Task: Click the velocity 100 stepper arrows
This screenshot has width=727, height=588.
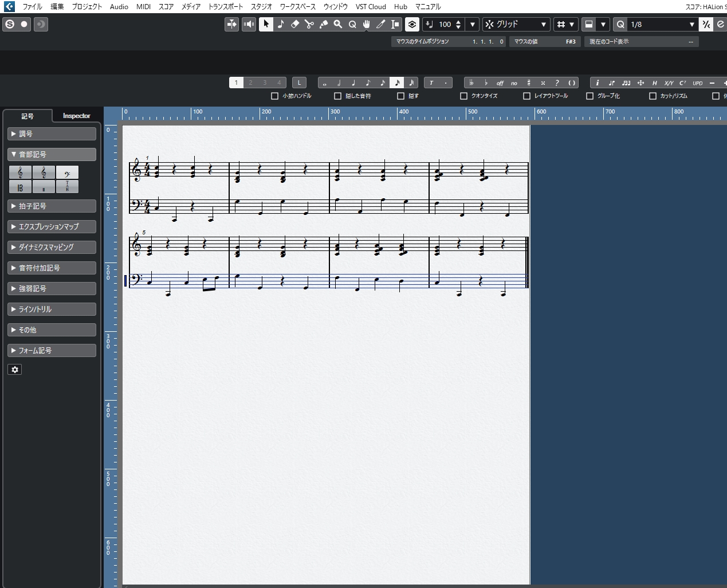Action: tap(458, 24)
